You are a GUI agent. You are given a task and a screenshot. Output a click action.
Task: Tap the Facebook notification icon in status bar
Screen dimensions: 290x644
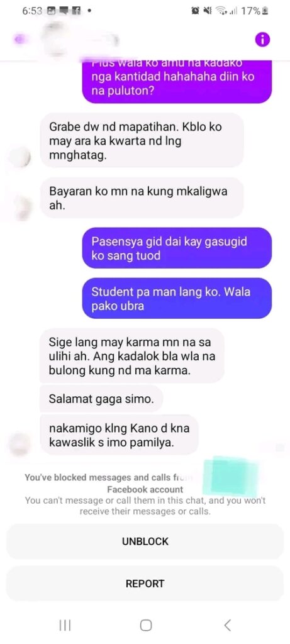pyautogui.click(x=76, y=11)
